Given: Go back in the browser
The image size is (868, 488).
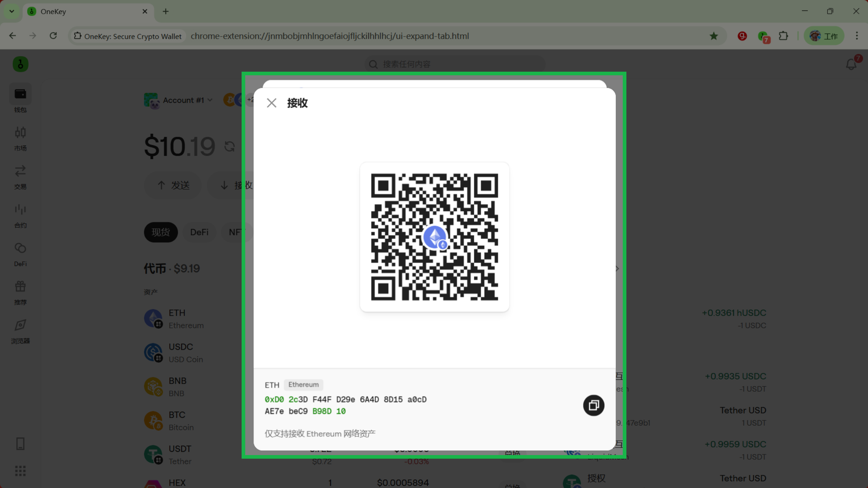Looking at the screenshot, I should [x=13, y=36].
